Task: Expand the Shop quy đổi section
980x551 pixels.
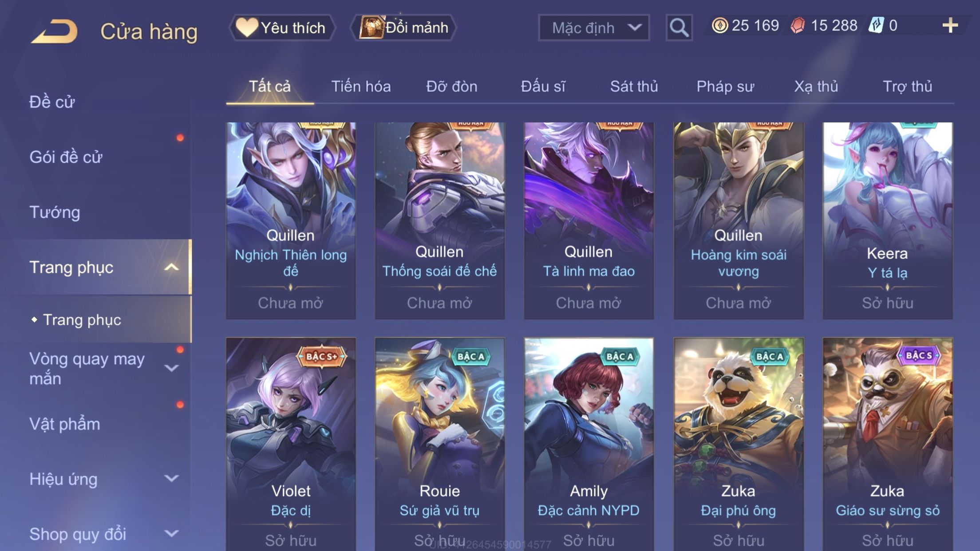Action: (x=171, y=533)
